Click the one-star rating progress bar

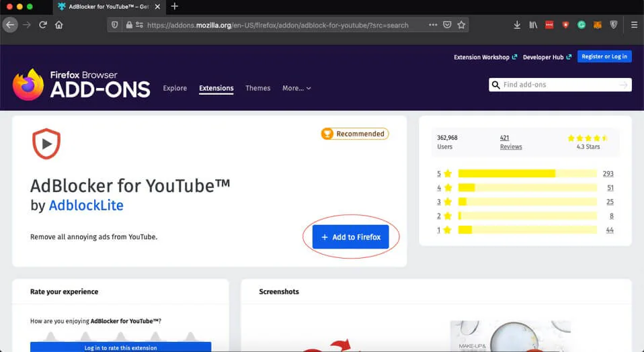(x=527, y=230)
